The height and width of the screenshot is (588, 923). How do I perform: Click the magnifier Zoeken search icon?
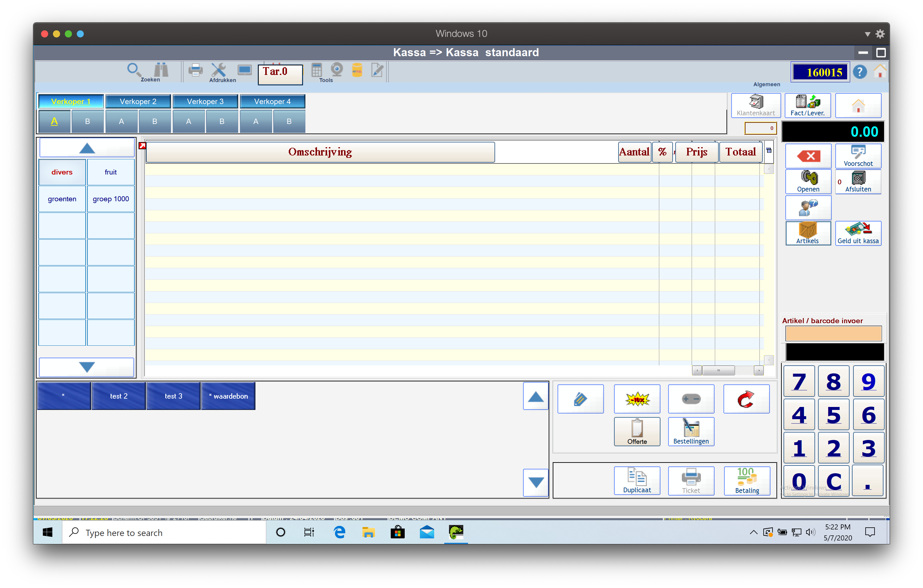(134, 70)
